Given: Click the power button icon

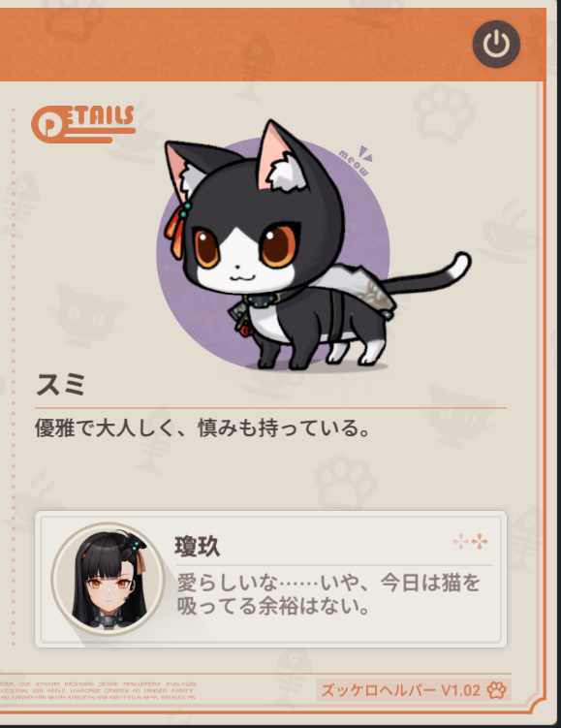Looking at the screenshot, I should tap(496, 45).
